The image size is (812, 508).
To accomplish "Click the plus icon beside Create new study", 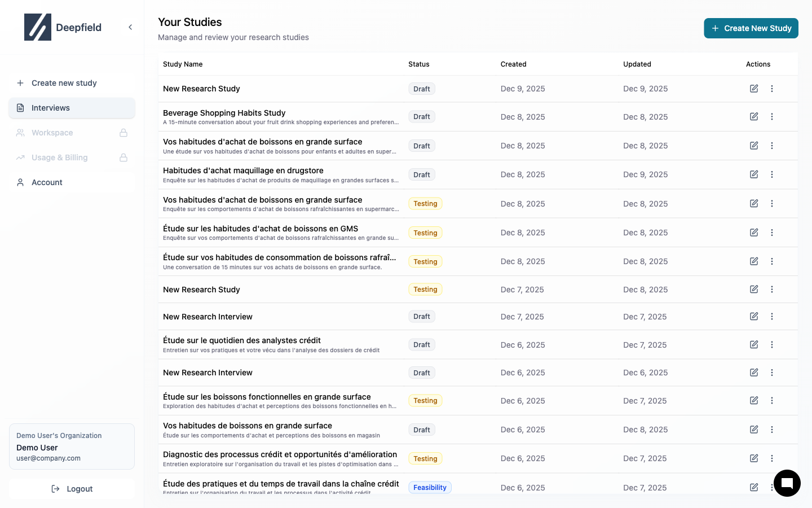I will point(20,83).
